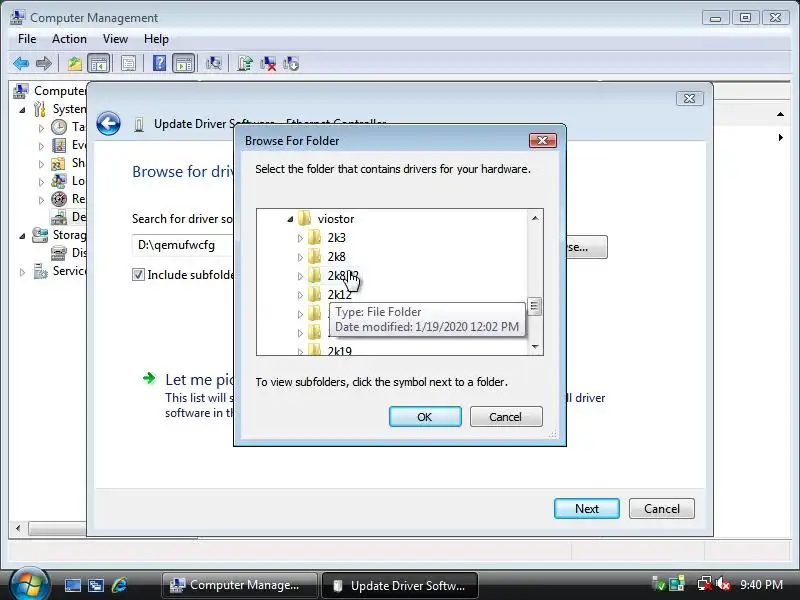Click the viostor folder icon

tap(305, 218)
